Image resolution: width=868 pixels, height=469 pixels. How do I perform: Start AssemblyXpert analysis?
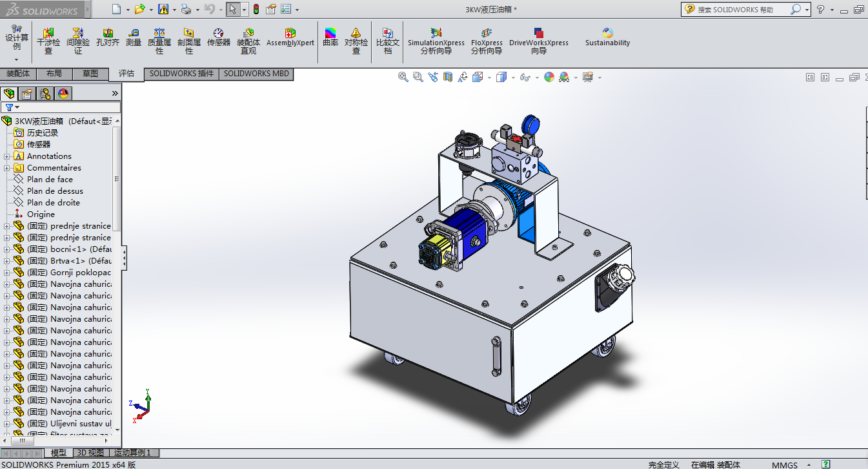(x=290, y=37)
